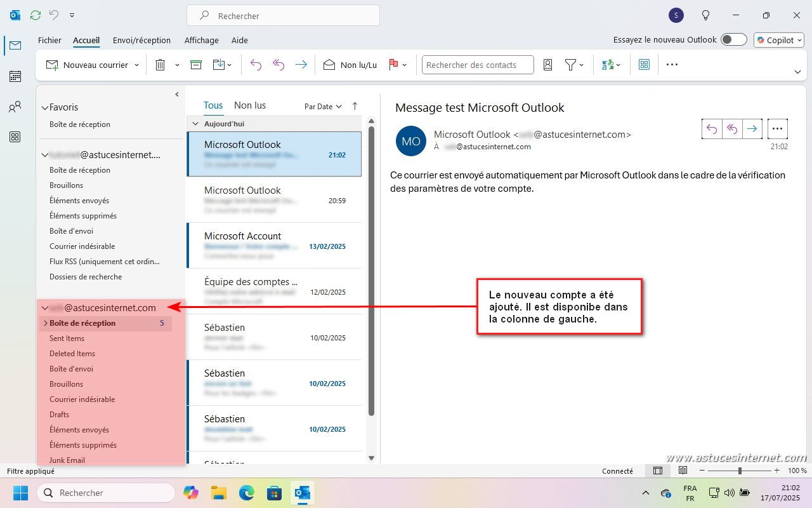Open the Envoi/réception tab
Image resolution: width=812 pixels, height=508 pixels.
141,40
